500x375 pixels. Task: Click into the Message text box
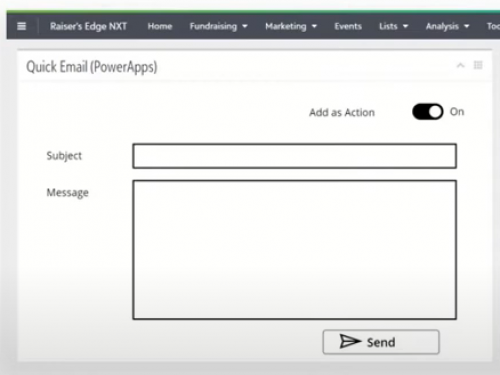(294, 250)
